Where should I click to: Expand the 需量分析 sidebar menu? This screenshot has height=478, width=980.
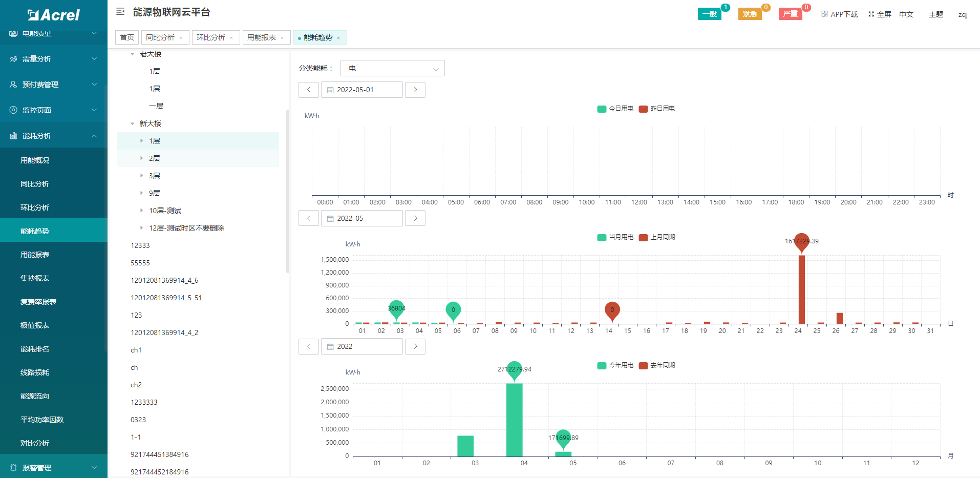54,59
